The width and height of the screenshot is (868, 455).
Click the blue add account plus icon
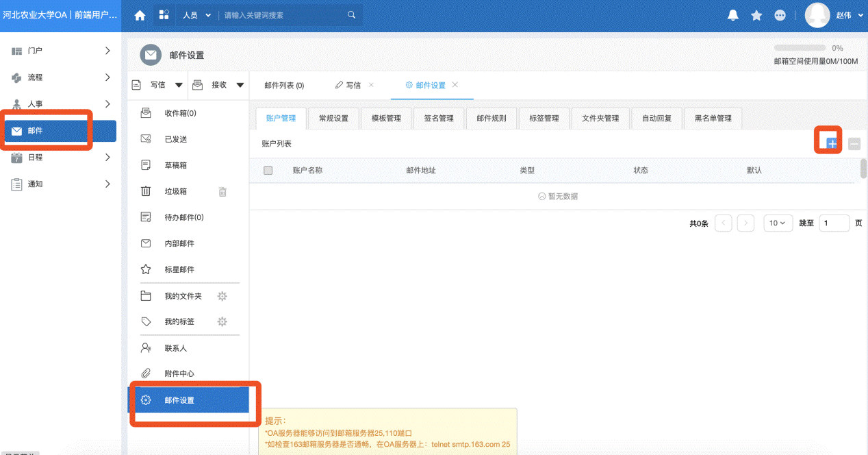coord(832,144)
